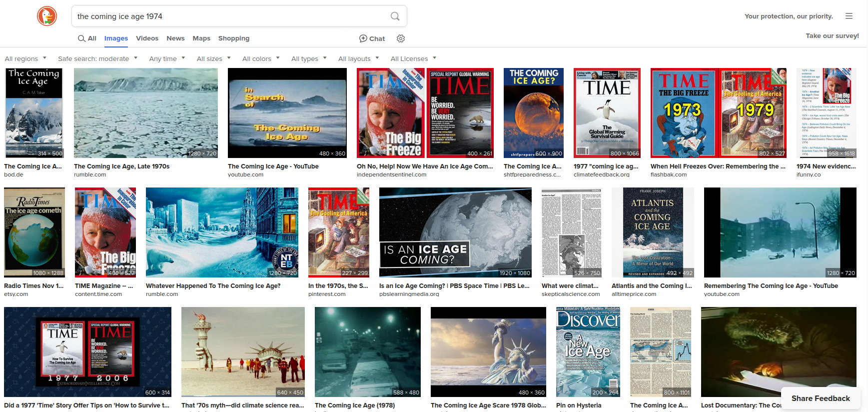Image resolution: width=868 pixels, height=412 pixels.
Task: Click Your protection, our priority text
Action: point(789,16)
